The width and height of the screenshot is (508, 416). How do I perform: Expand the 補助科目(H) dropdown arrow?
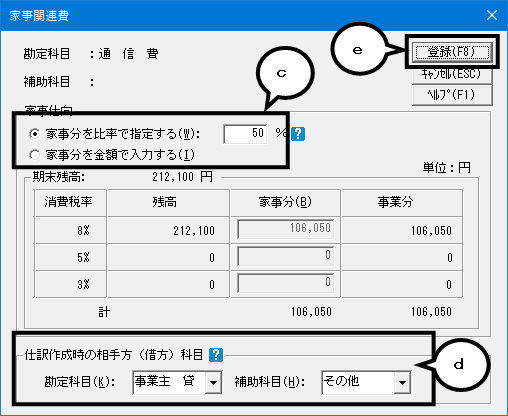pos(402,382)
